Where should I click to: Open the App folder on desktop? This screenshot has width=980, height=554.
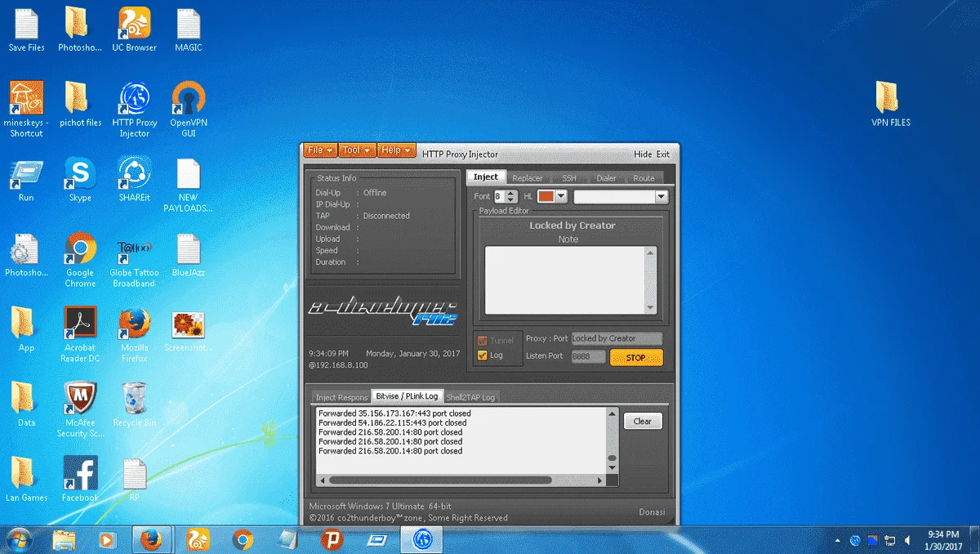pyautogui.click(x=26, y=329)
